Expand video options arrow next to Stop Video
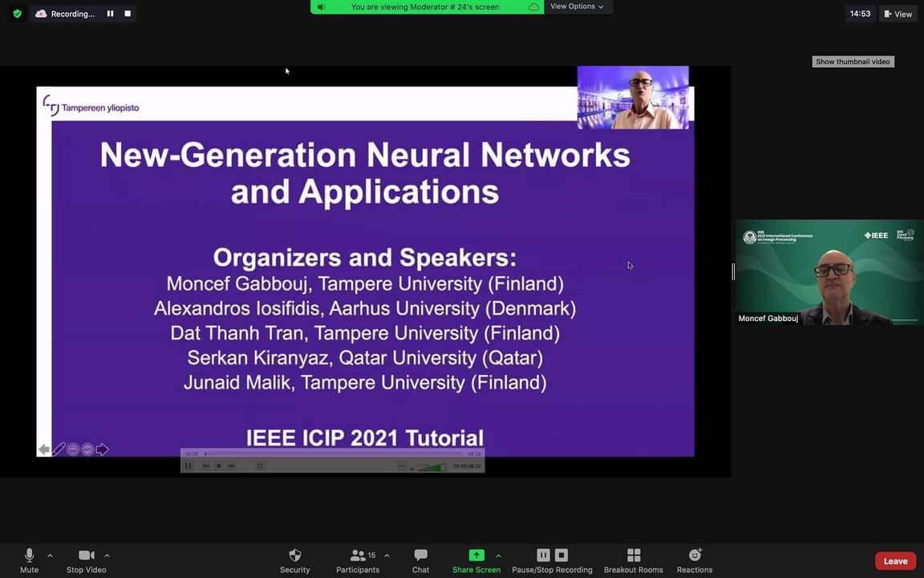 pos(107,556)
